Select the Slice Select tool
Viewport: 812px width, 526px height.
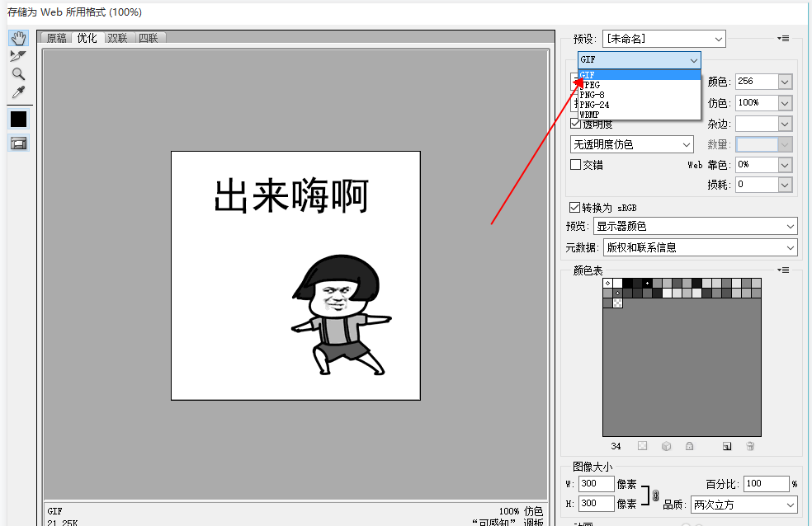19,56
